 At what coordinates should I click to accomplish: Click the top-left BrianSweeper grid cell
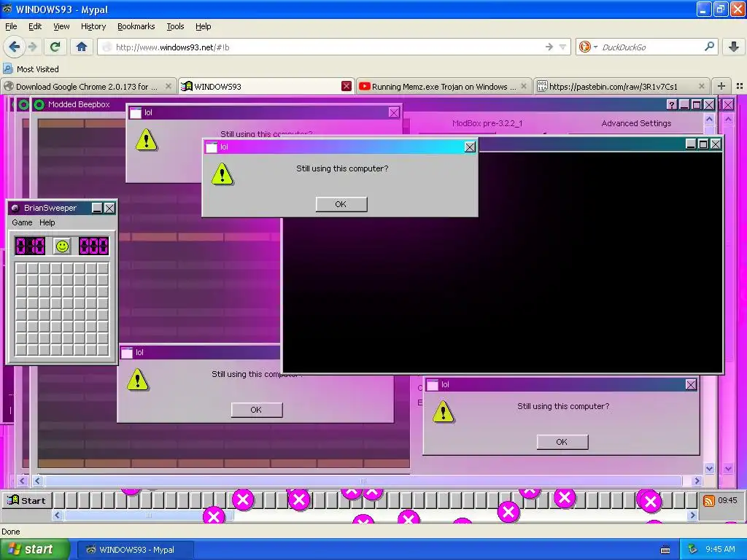click(x=21, y=268)
